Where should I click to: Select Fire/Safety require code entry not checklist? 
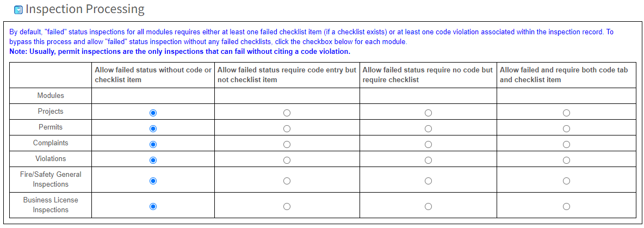[x=287, y=181]
